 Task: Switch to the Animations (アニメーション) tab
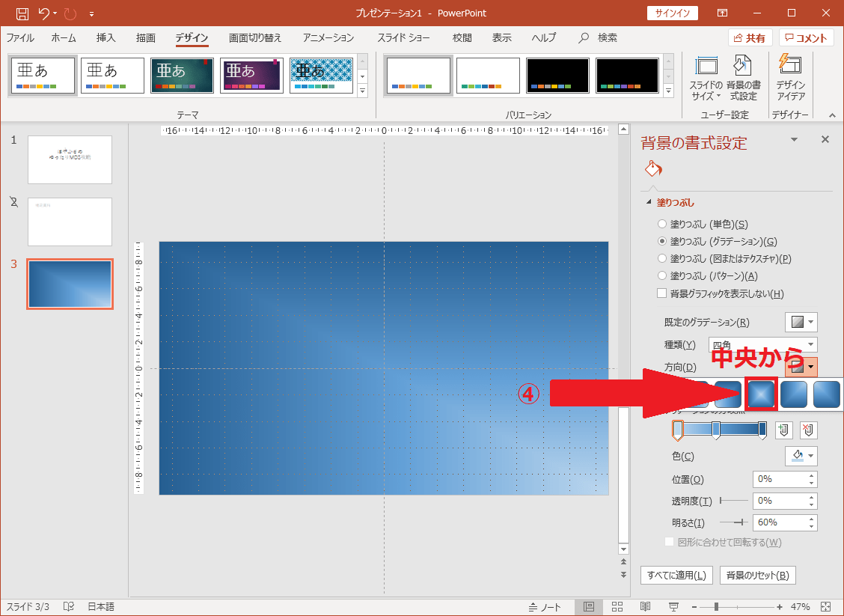328,37
